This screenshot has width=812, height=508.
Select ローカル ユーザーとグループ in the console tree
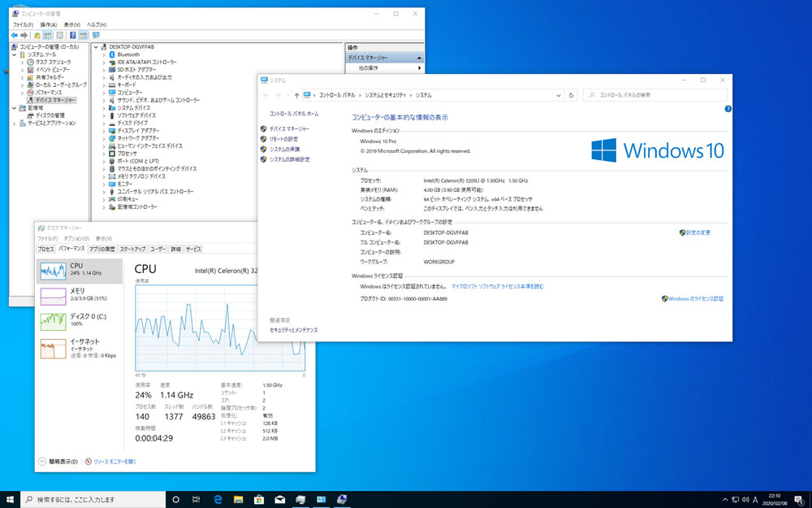click(61, 85)
